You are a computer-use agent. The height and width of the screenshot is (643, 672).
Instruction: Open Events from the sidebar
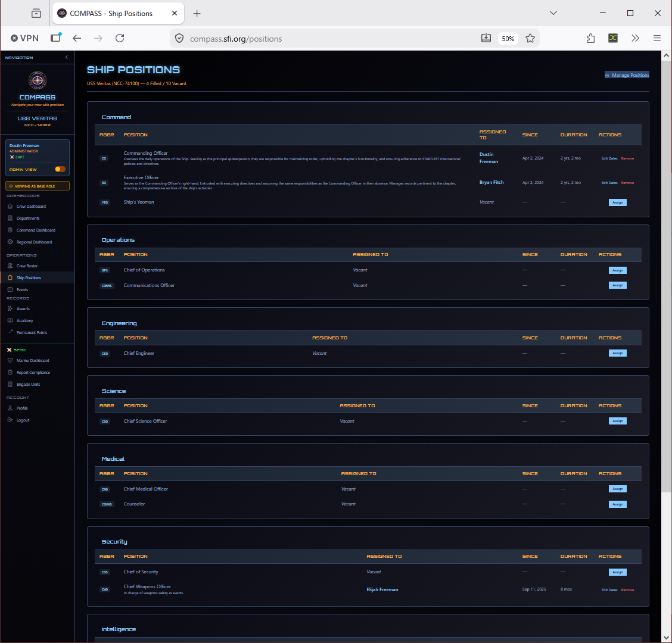(x=22, y=289)
